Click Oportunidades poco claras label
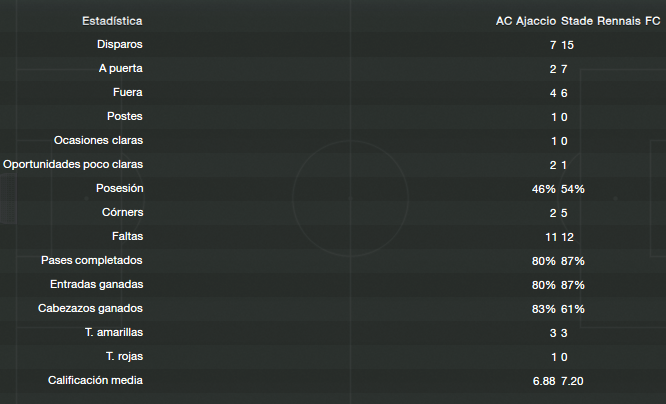 point(73,164)
